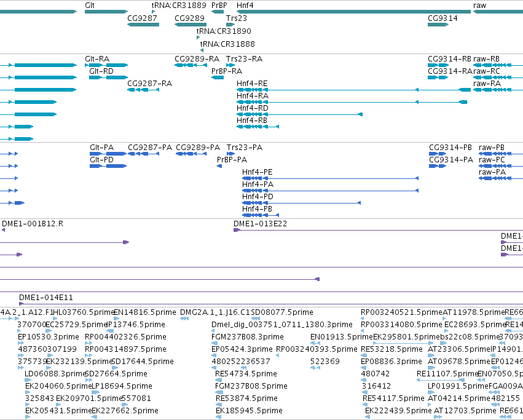Click the Hnf4-RE transcript label

252,84
